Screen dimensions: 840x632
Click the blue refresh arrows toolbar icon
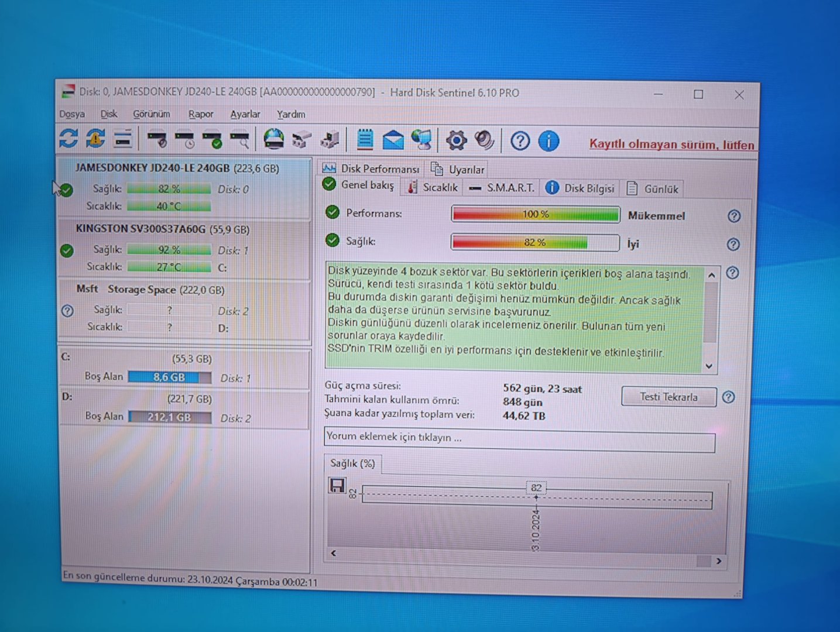pyautogui.click(x=68, y=139)
